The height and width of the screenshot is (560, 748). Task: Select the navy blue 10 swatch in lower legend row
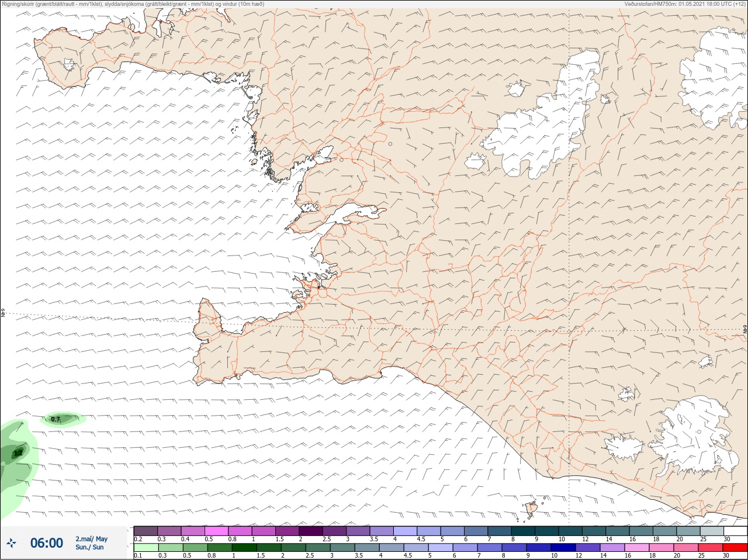pyautogui.click(x=563, y=548)
